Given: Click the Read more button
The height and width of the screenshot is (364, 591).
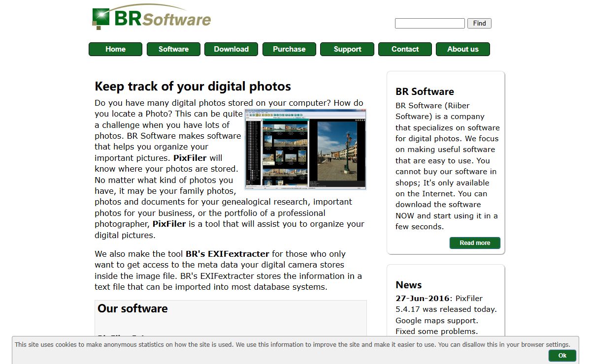Looking at the screenshot, I should pyautogui.click(x=475, y=243).
